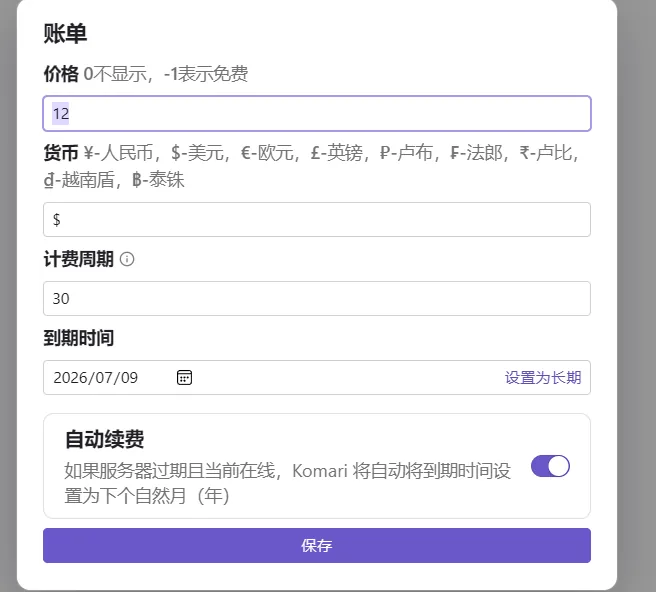The image size is (656, 592).
Task: Select the year 2026 in date
Action: [x=69, y=378]
